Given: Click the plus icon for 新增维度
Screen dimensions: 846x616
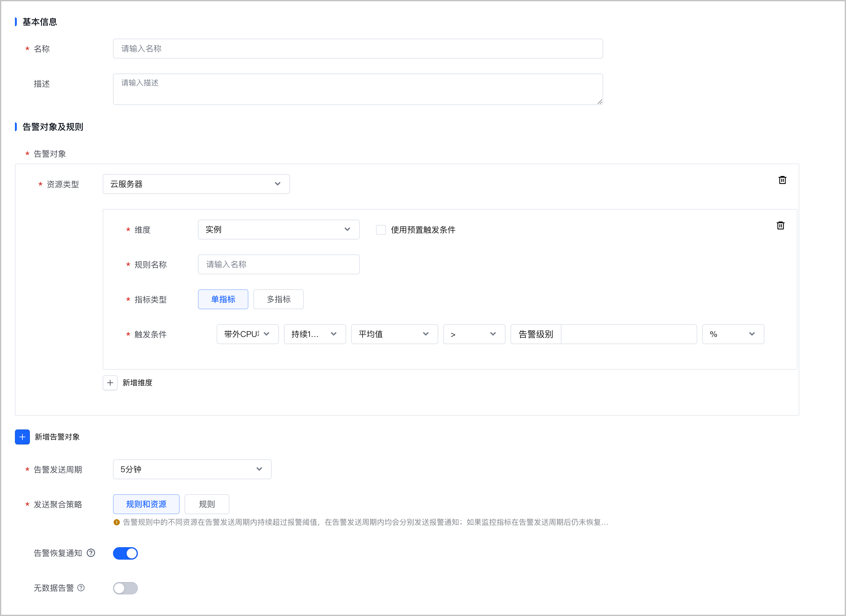Looking at the screenshot, I should 110,383.
